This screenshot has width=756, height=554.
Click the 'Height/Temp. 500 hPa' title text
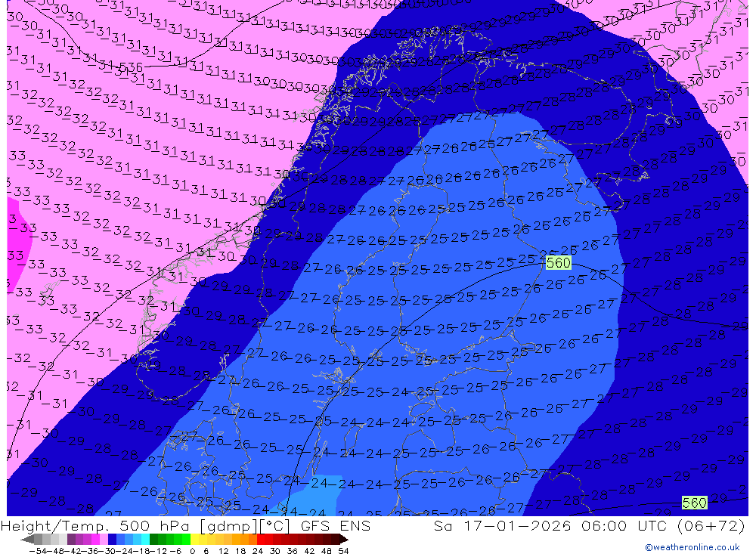point(96,525)
